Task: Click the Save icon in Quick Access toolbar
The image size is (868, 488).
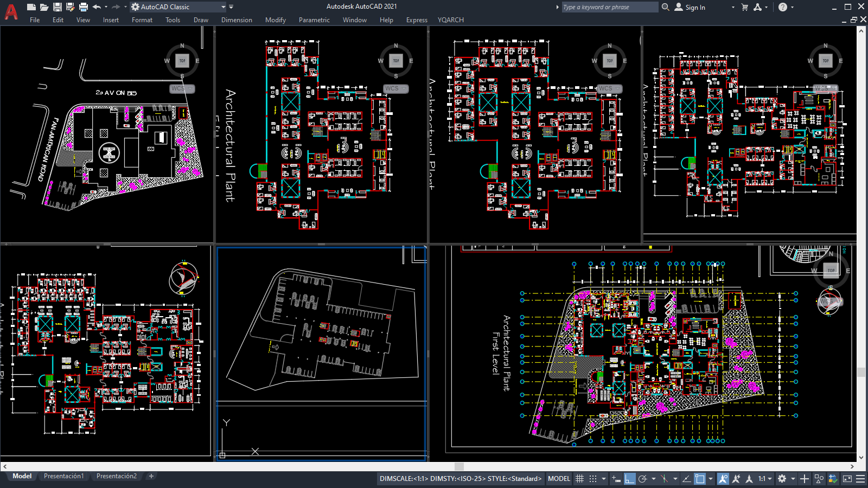Action: pyautogui.click(x=57, y=7)
